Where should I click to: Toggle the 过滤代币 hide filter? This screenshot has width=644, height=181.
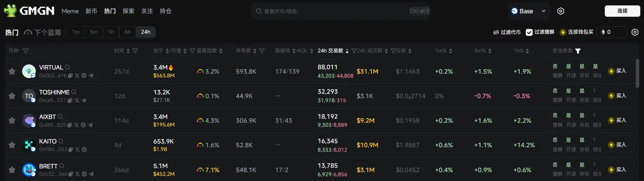[x=507, y=32]
